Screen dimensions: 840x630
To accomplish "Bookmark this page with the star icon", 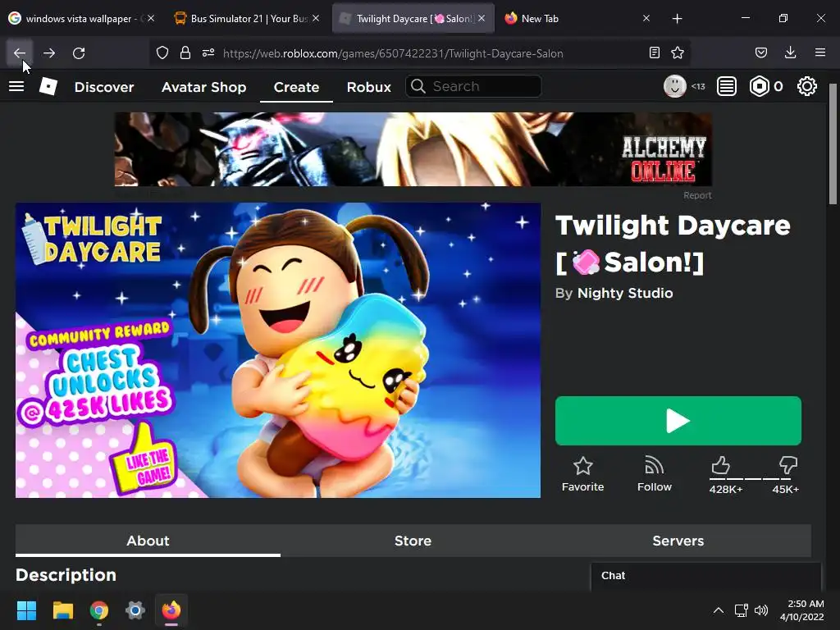I will [678, 52].
